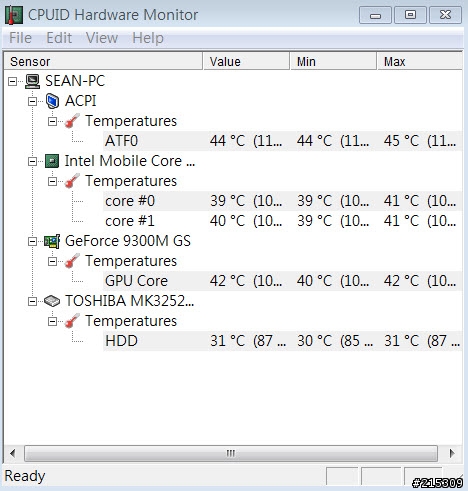Open the Help menu

pos(148,38)
